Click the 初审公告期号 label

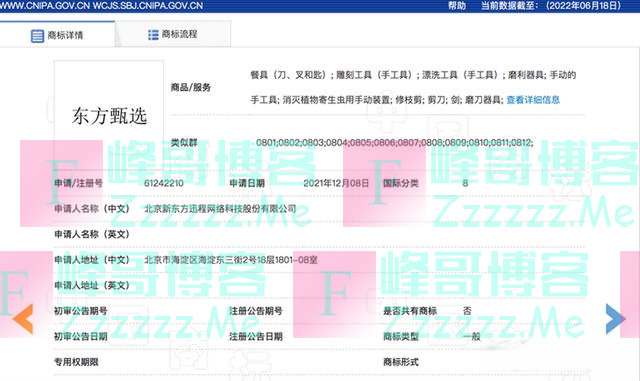81,311
